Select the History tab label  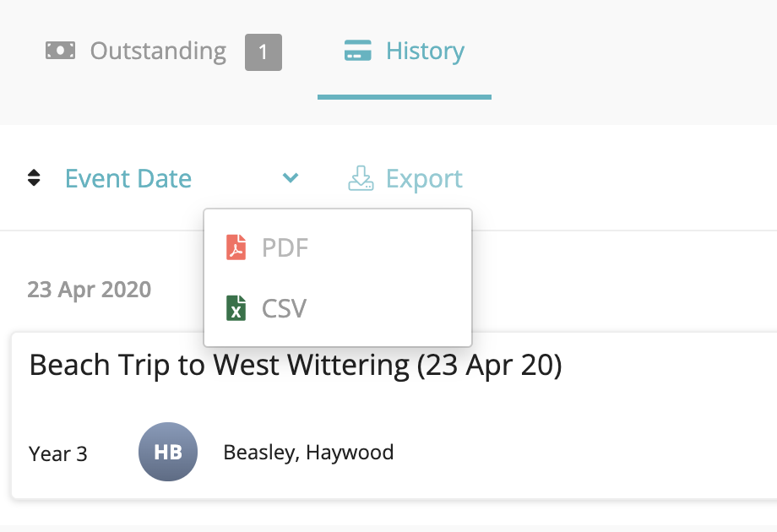coord(425,51)
